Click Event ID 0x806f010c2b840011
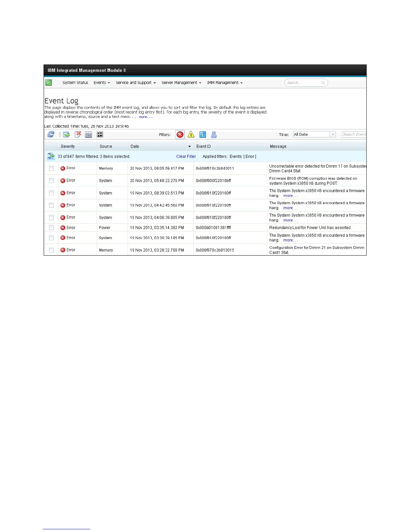The height and width of the screenshot is (532, 411). pos(215,168)
